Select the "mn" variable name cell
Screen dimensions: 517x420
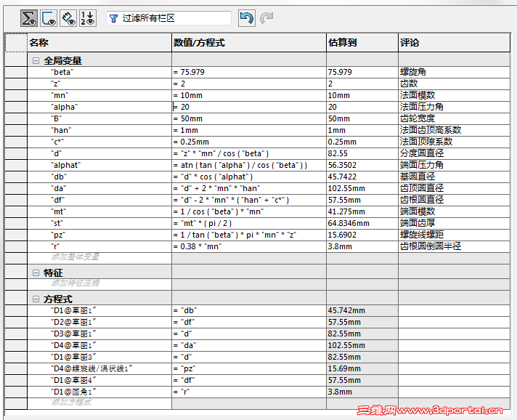pyautogui.click(x=99, y=95)
